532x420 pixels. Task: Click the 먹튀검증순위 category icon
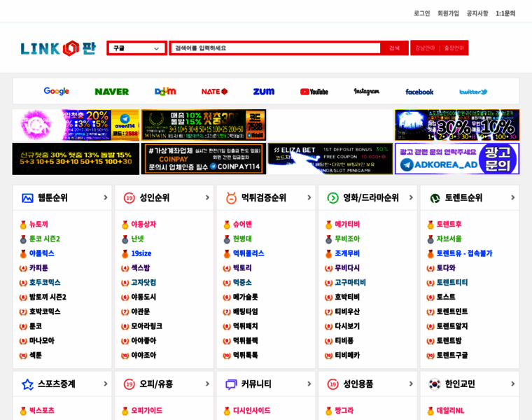point(231,198)
